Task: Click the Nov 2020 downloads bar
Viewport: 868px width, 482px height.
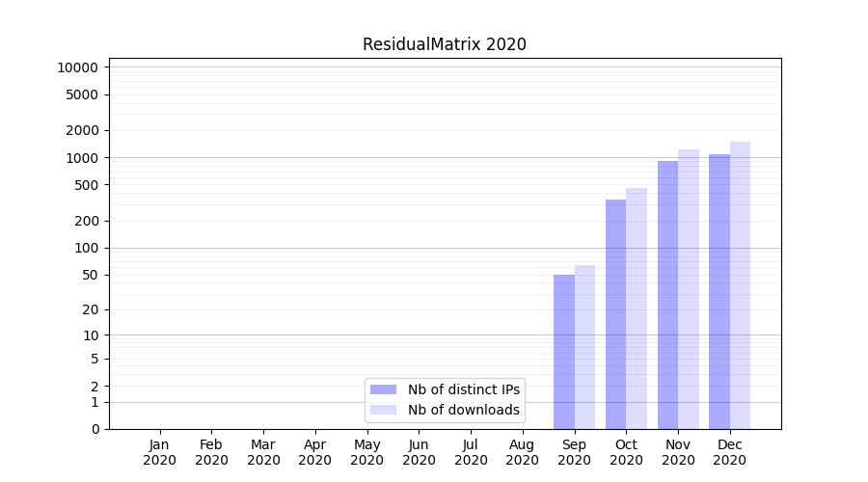Action: [689, 289]
